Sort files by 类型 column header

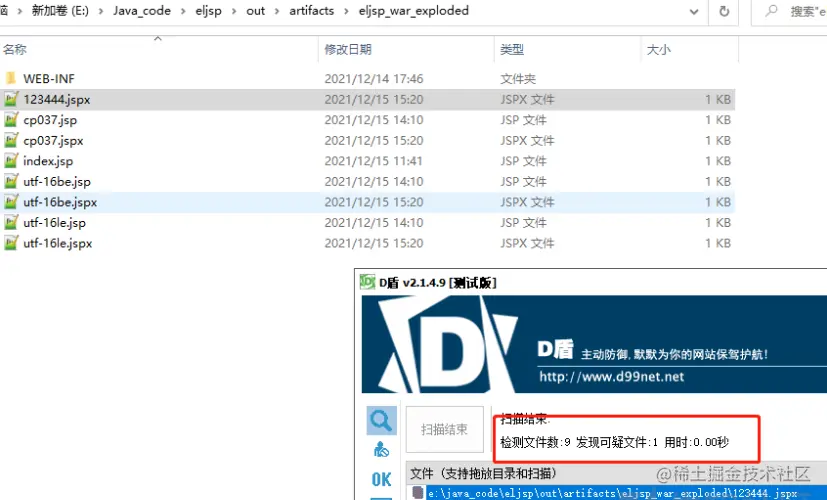(568, 50)
